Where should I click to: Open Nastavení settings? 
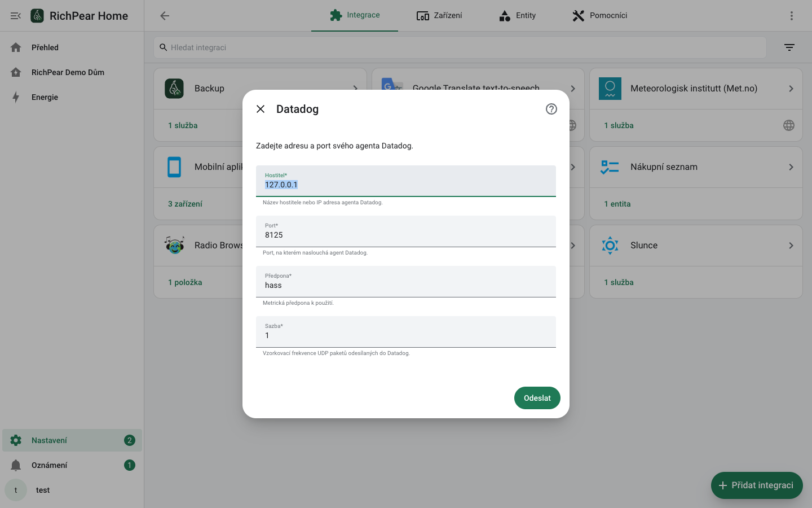pos(72,440)
